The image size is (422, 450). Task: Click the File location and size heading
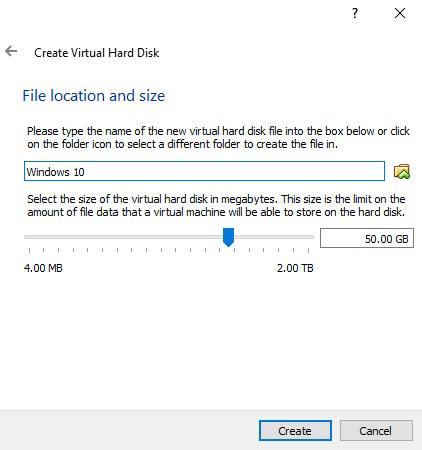94,96
